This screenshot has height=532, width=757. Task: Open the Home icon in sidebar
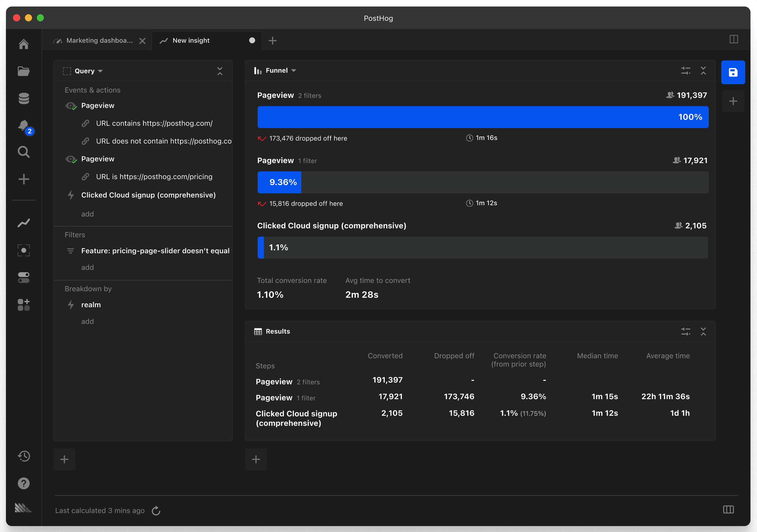point(23,44)
